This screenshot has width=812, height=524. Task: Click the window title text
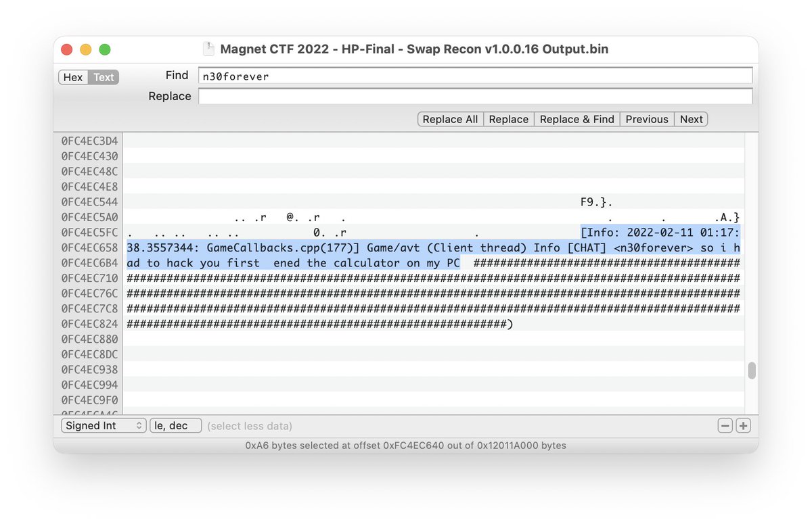point(414,49)
